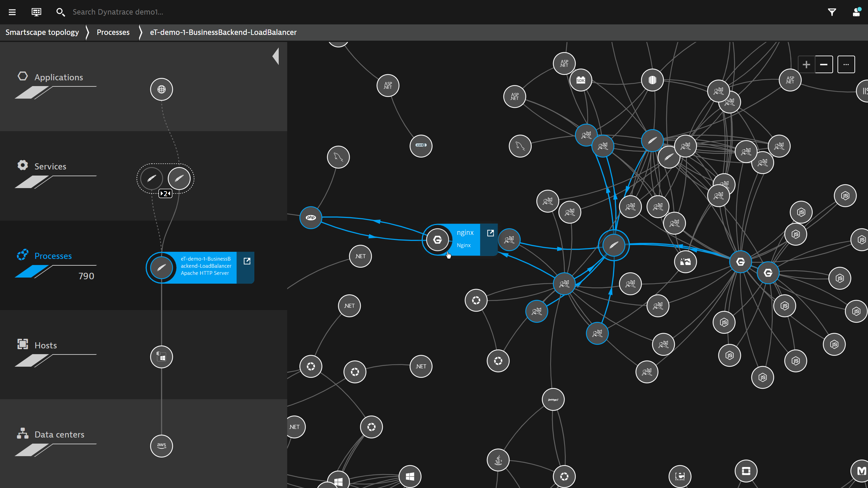Zoom out the topology map
The image size is (868, 488).
[x=824, y=64]
